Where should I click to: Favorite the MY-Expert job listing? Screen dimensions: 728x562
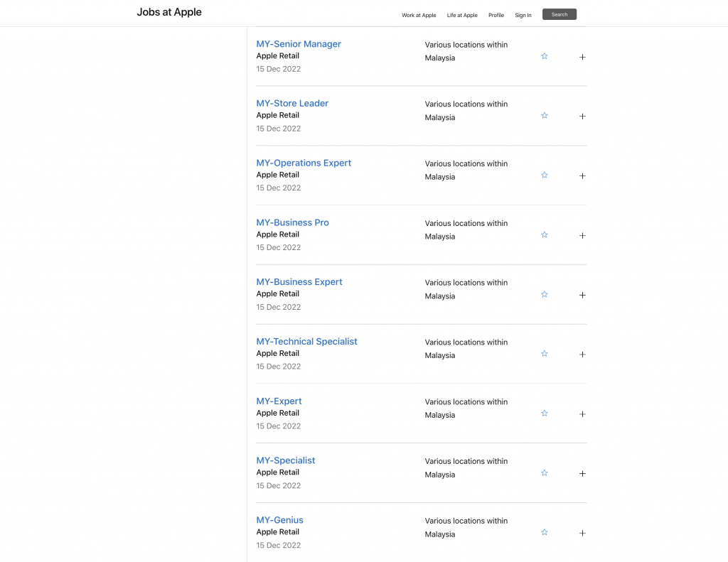pyautogui.click(x=545, y=414)
